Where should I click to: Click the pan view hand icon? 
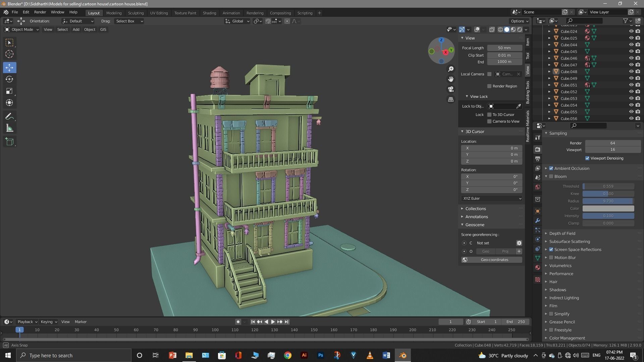(x=451, y=79)
